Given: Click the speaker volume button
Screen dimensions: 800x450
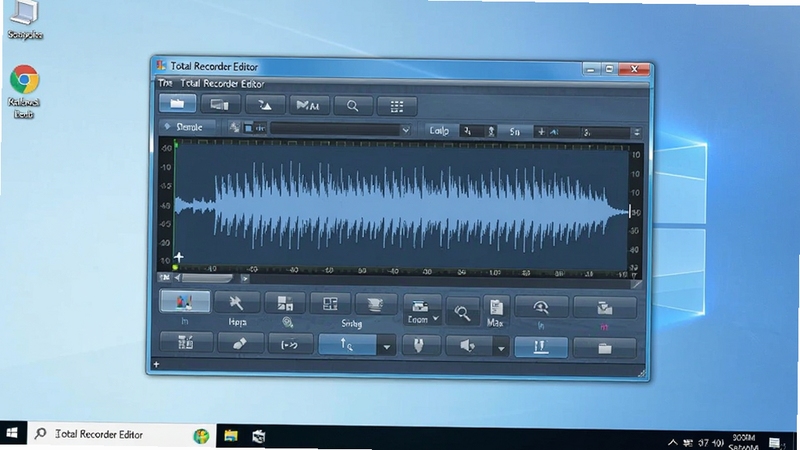Looking at the screenshot, I should tap(468, 346).
